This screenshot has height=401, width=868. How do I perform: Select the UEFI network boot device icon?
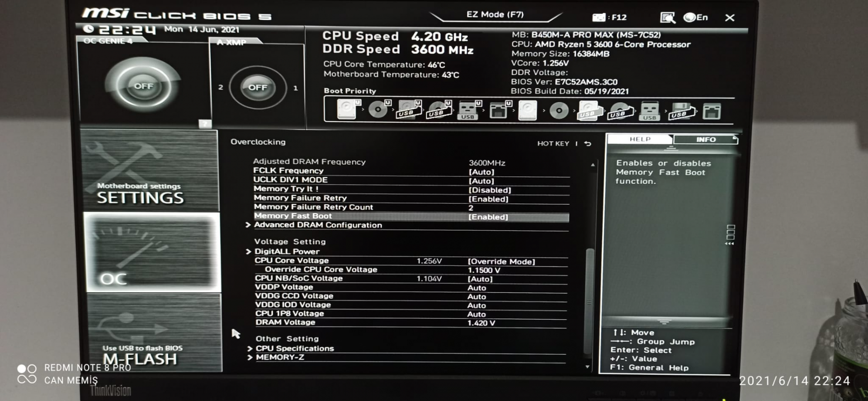click(x=500, y=110)
